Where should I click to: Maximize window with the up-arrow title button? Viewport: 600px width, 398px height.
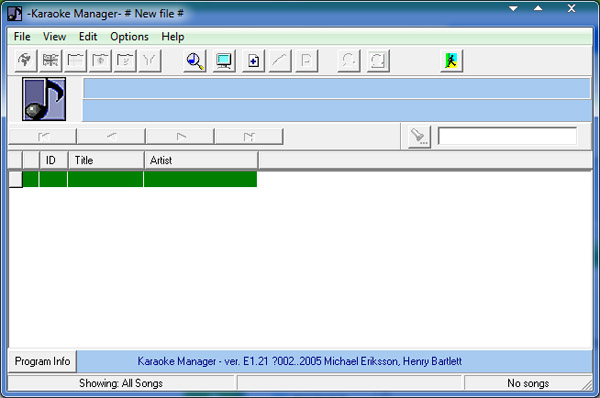click(x=538, y=8)
